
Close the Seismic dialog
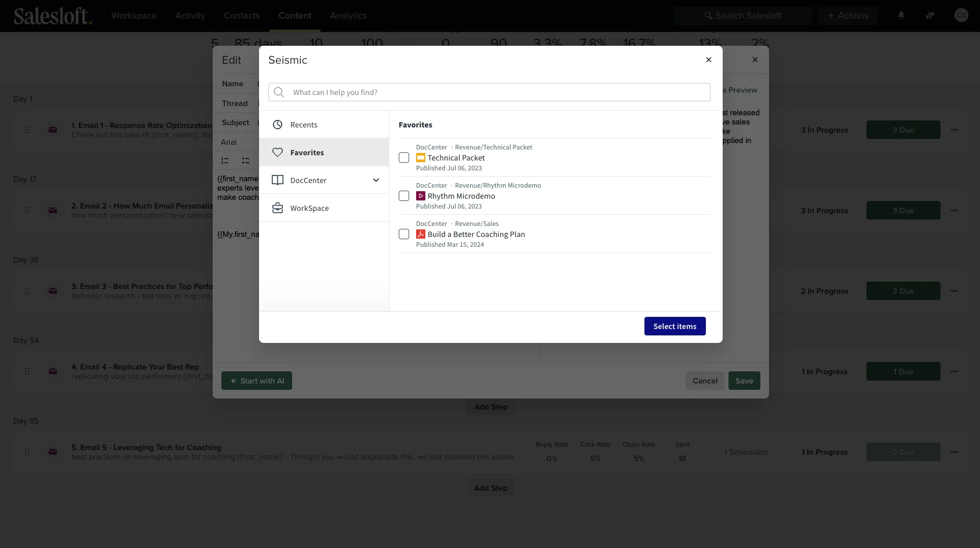coord(709,60)
